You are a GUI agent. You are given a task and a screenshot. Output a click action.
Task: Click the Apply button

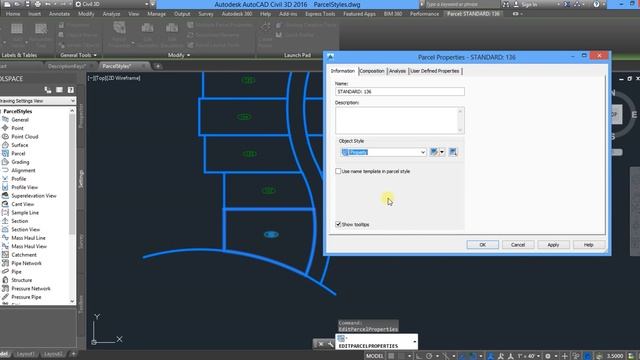[553, 244]
